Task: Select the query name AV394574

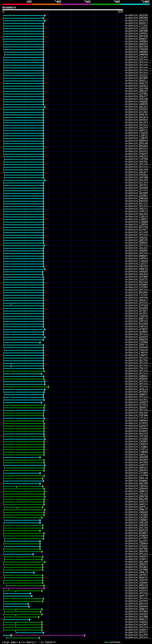Action: coord(9,8)
